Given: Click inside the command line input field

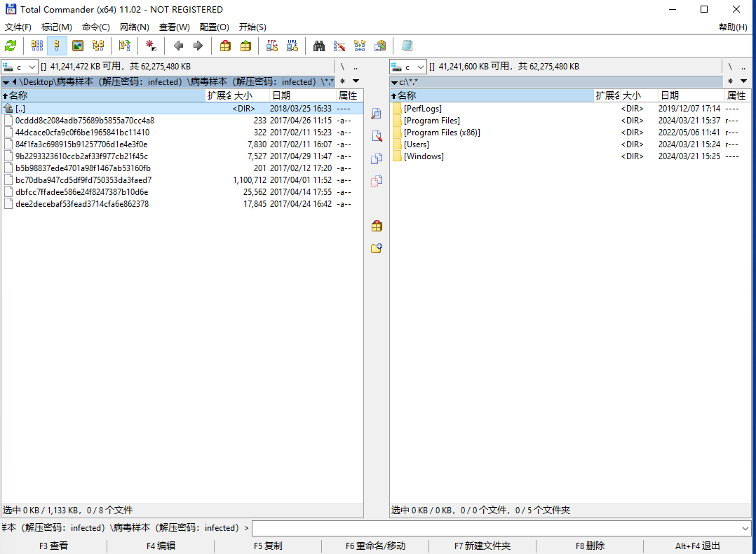Looking at the screenshot, I should click(x=496, y=529).
